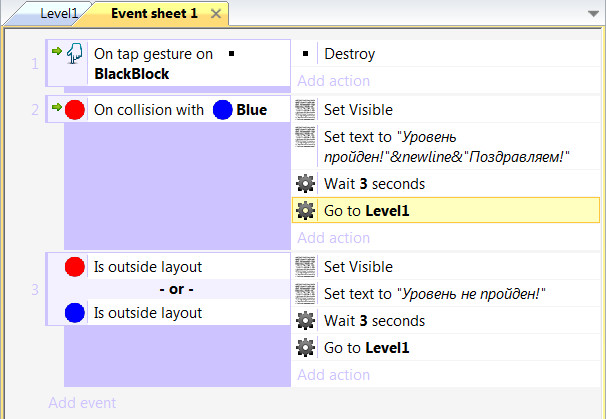
Task: Click red sprite icon in Is outside layout condition
Action: coord(75,267)
